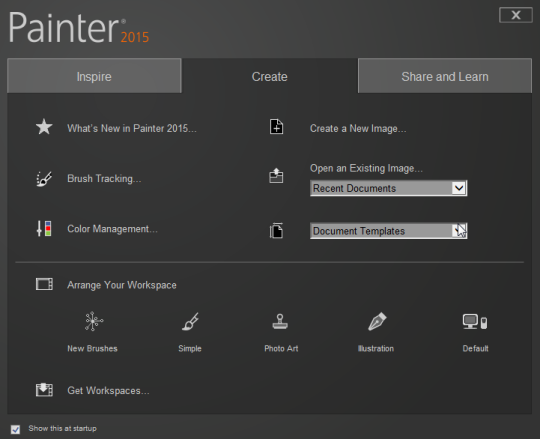Open the Recent Documents dropdown
540x439 pixels.
coord(388,188)
